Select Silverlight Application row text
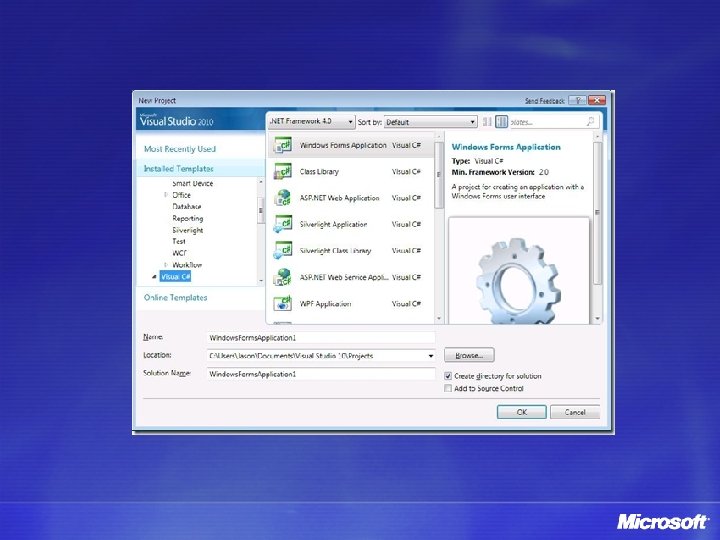 pos(333,224)
